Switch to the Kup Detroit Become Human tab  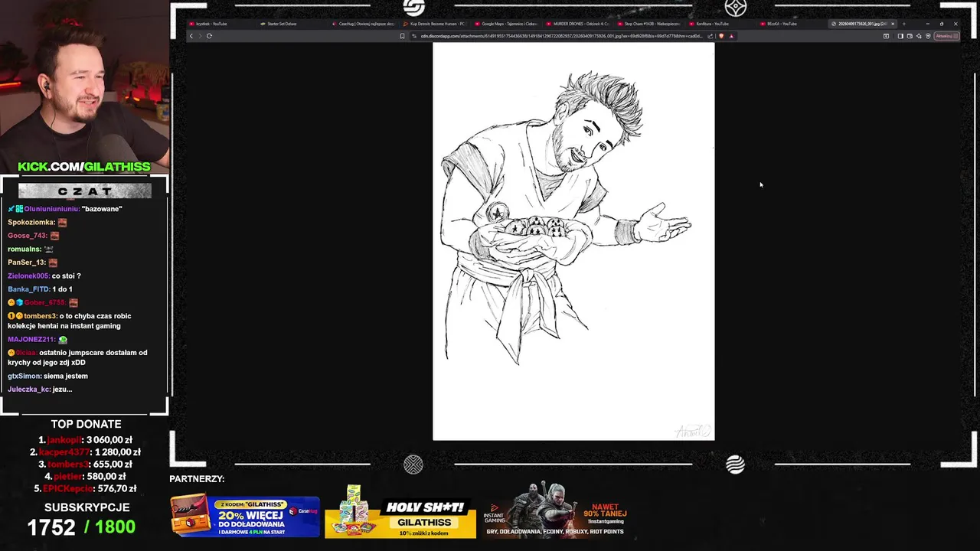(435, 24)
